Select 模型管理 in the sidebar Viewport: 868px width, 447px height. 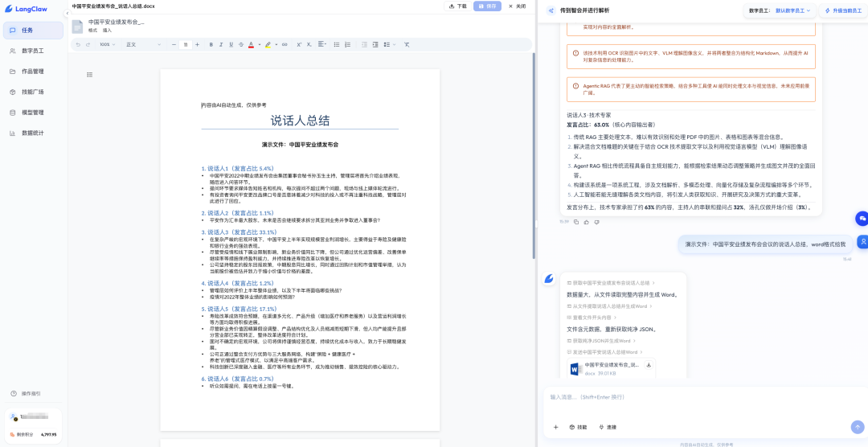(33, 113)
